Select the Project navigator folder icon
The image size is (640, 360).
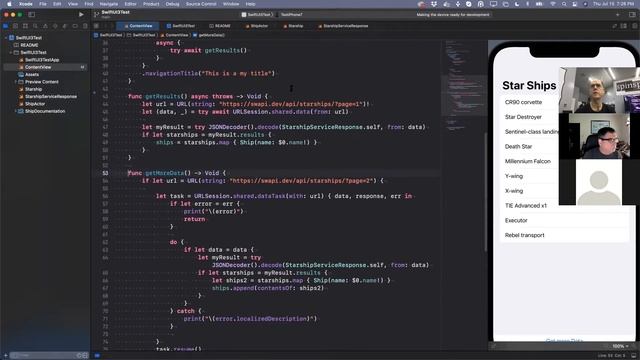(6, 26)
